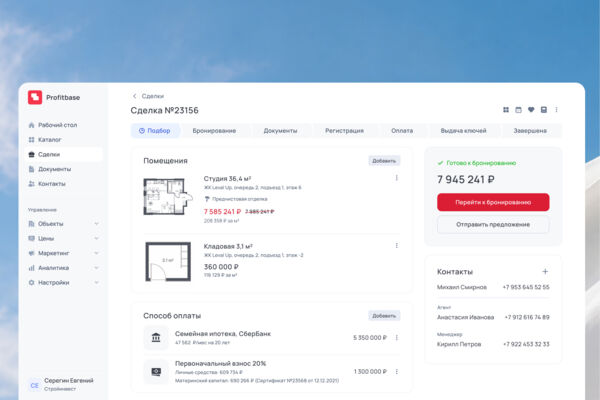This screenshot has height=400, width=600.
Task: Go back using Сделки breadcrumb arrow
Action: [x=134, y=96]
